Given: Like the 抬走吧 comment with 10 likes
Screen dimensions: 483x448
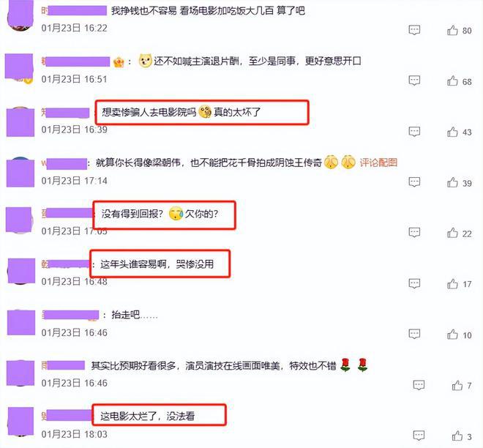Looking at the screenshot, I should 452,335.
